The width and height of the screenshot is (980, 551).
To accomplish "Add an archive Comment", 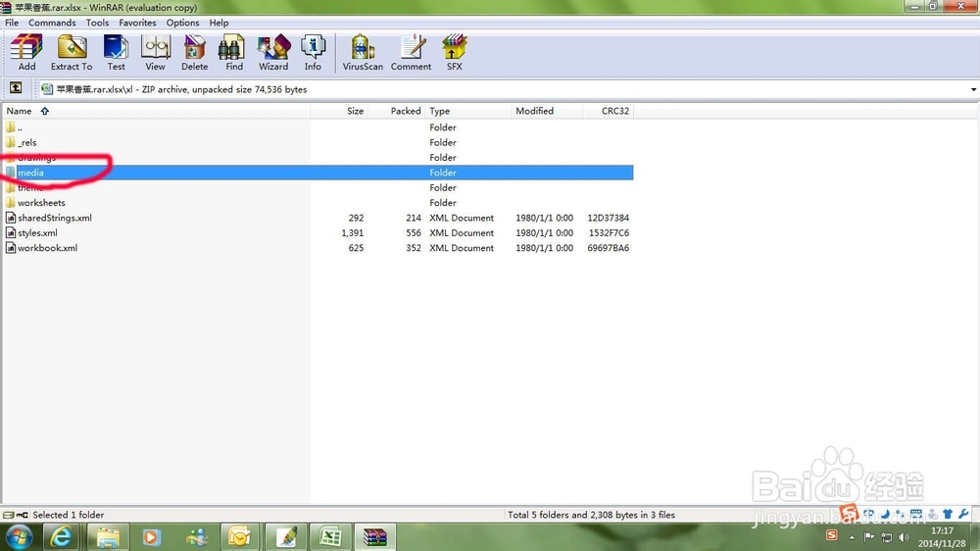I will [412, 53].
